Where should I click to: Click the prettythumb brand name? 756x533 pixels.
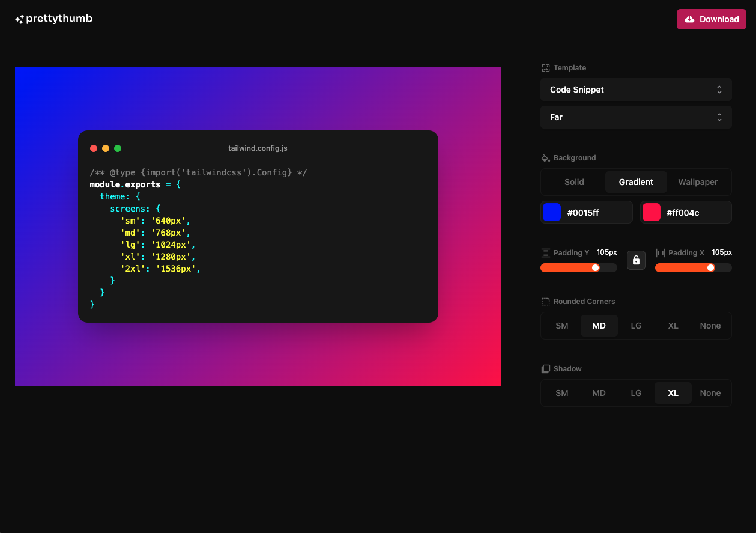coord(59,19)
